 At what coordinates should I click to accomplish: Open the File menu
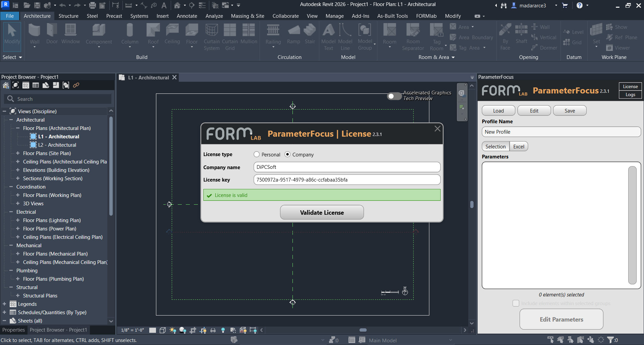[10, 16]
